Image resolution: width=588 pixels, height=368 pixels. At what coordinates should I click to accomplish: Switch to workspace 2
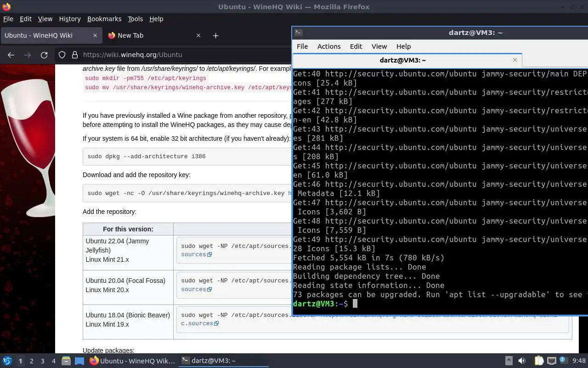[x=31, y=361]
